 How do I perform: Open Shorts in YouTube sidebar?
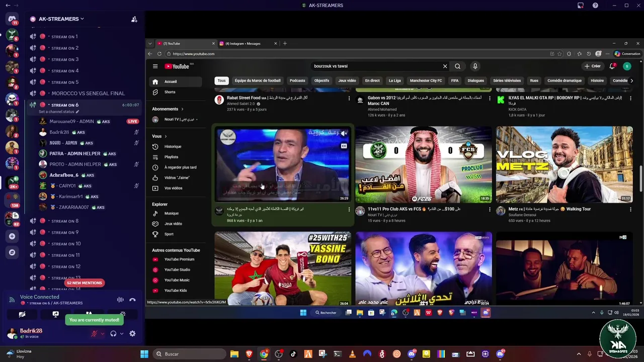176,92
